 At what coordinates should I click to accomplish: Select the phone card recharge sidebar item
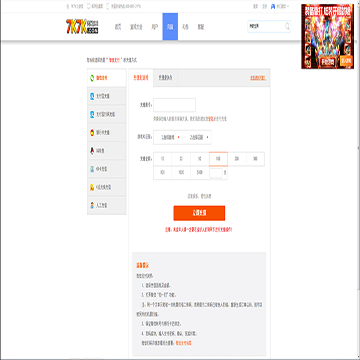point(107,169)
